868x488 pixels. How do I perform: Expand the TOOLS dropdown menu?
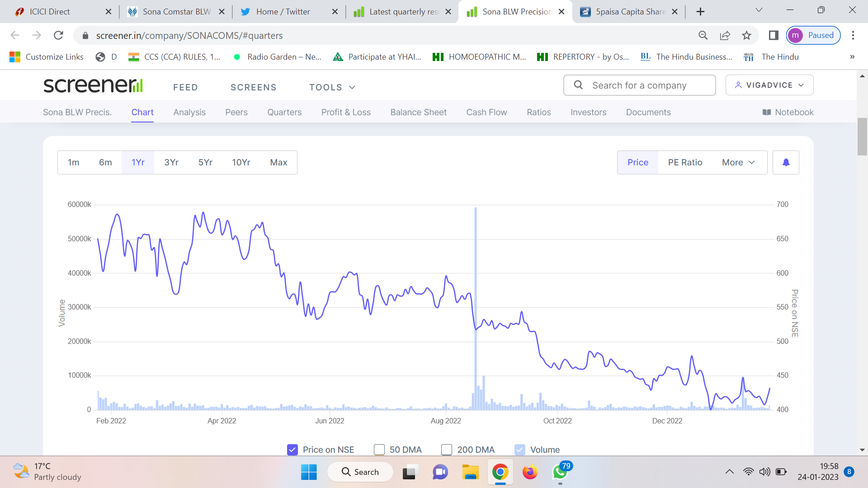[x=332, y=87]
